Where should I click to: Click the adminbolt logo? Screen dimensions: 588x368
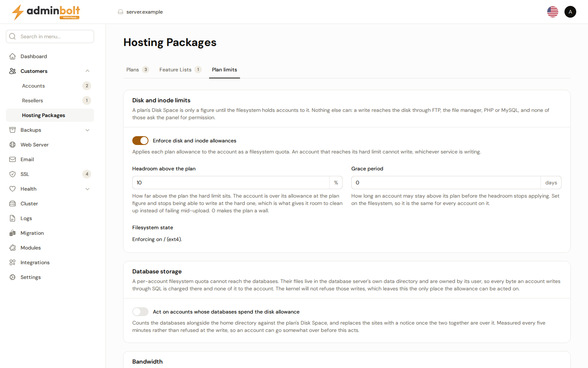coord(46,12)
